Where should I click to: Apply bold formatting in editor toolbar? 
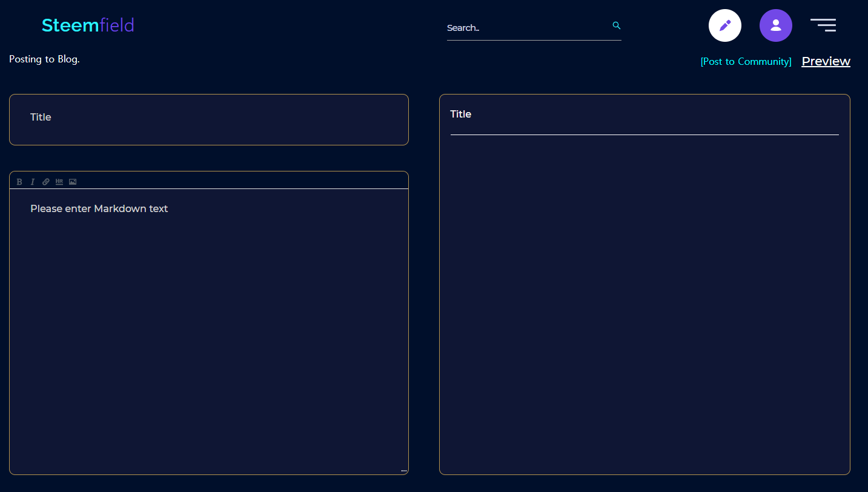click(x=19, y=182)
